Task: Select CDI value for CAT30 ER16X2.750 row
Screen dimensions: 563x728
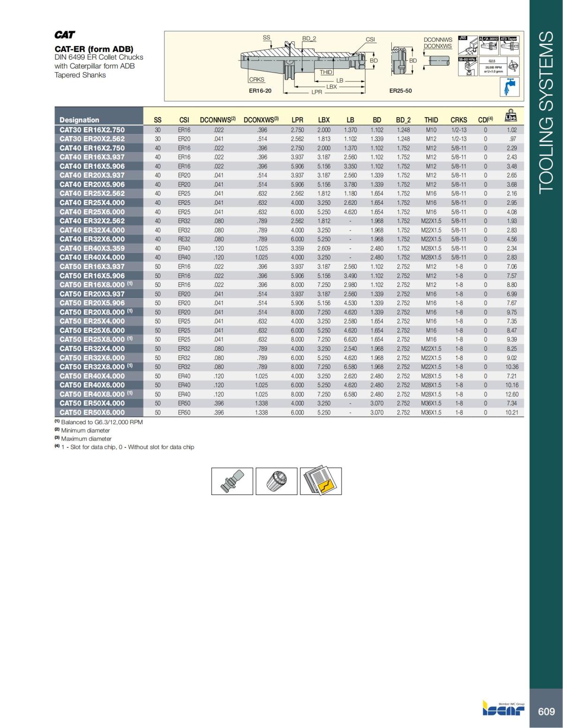Action: click(x=486, y=128)
